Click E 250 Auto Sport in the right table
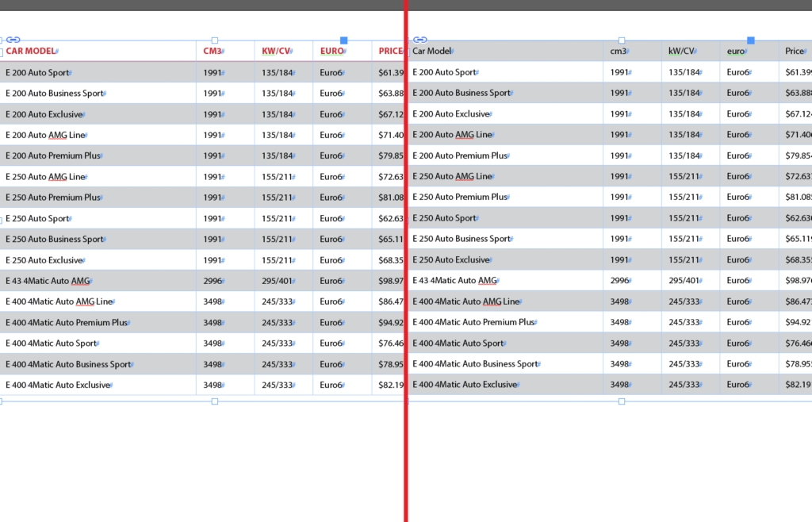 [444, 218]
